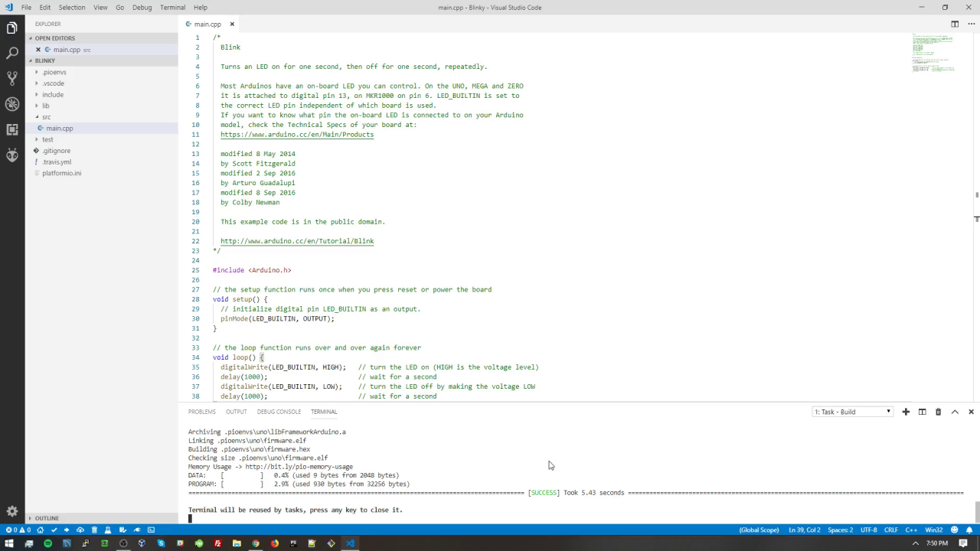Open notifications bell in status bar
Screen dimensions: 980x551
click(969, 530)
